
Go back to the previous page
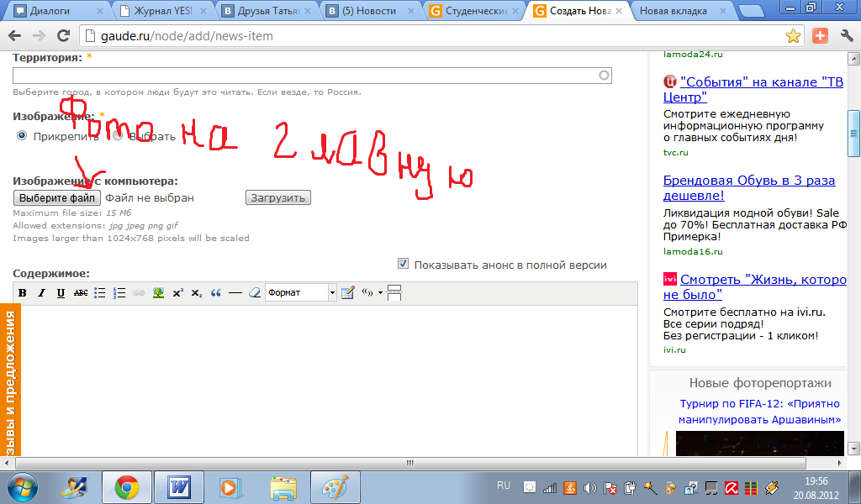[x=15, y=36]
